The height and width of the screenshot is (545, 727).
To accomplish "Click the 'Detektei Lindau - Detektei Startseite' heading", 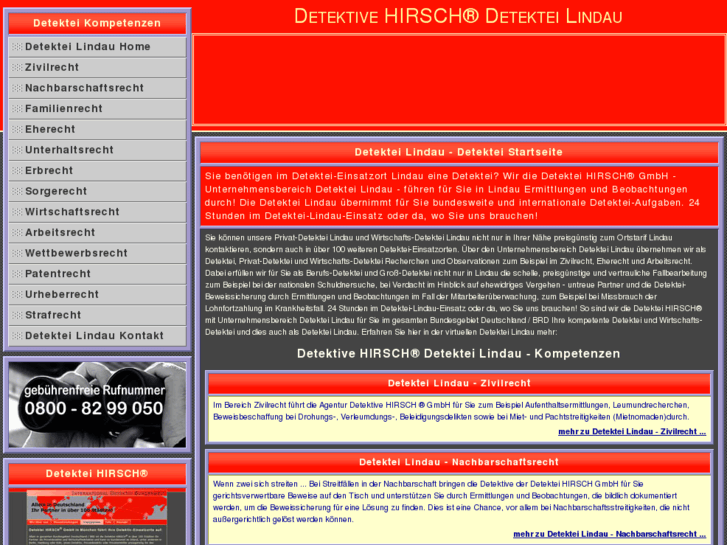I will (459, 153).
